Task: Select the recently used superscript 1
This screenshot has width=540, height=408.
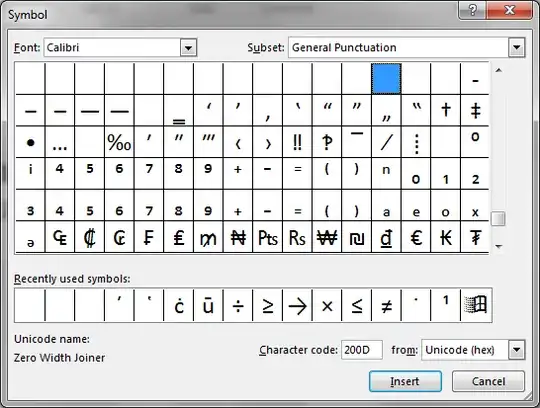Action: (x=445, y=306)
